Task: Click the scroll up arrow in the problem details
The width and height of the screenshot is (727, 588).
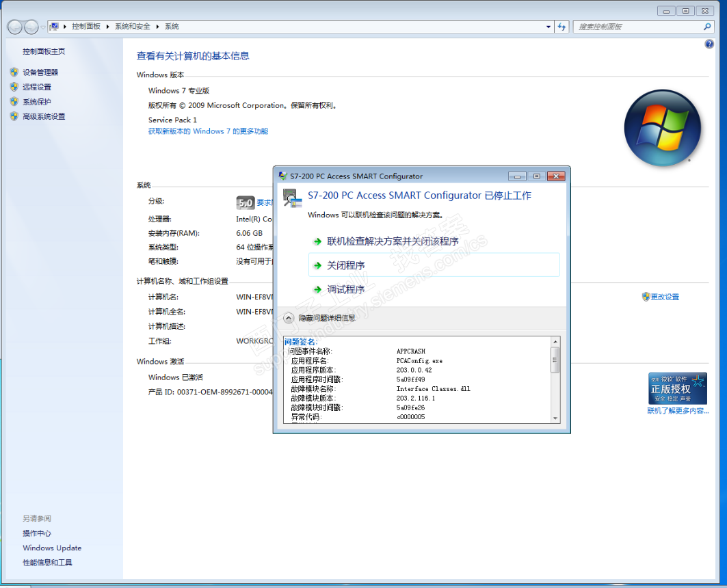Action: coord(555,342)
